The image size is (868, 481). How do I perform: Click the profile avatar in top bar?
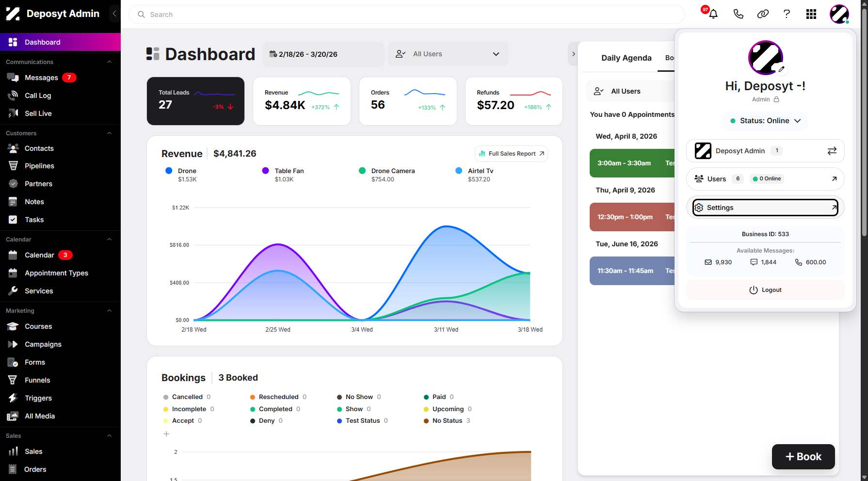839,14
